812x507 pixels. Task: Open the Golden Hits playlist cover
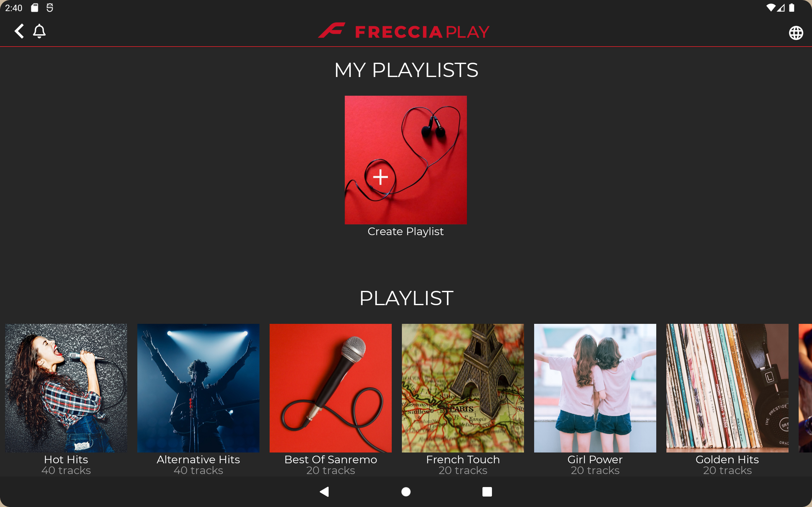click(x=727, y=388)
